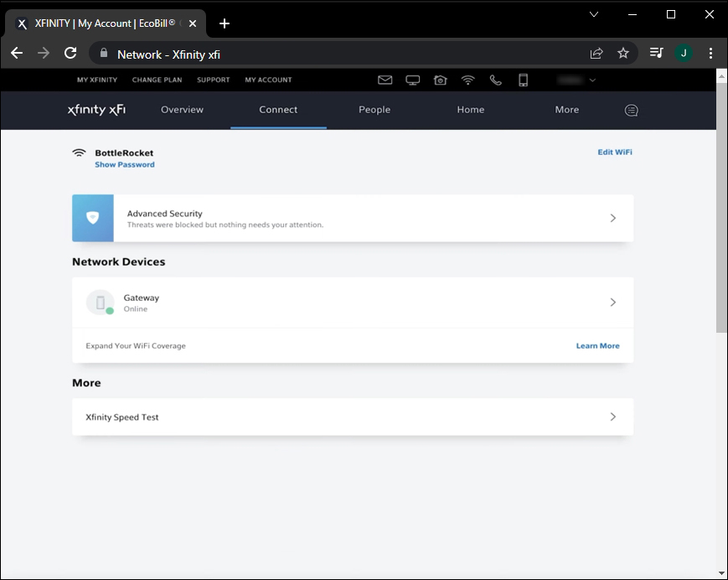Image resolution: width=728 pixels, height=580 pixels.
Task: Bookmark this page with the star icon
Action: click(622, 53)
